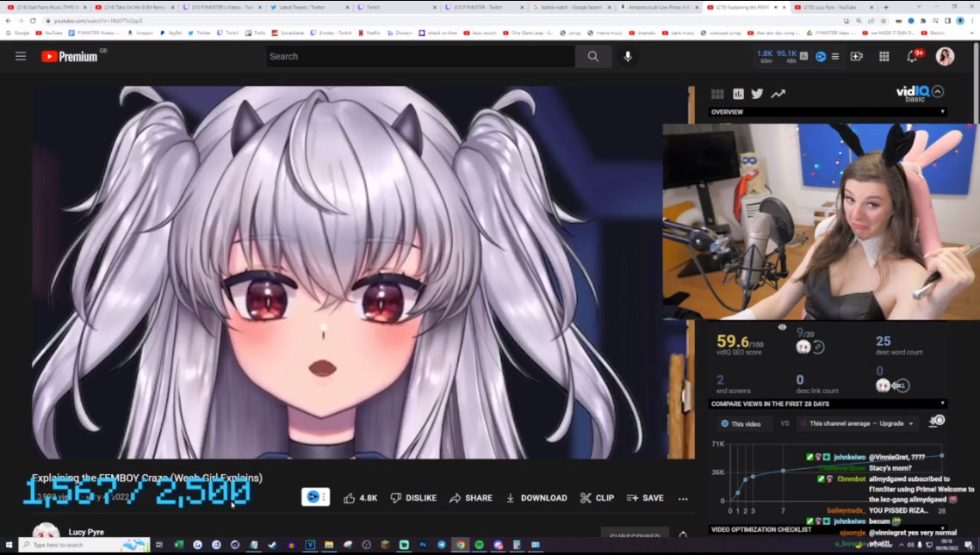980x555 pixels.
Task: Reload the page with the refresh button
Action: 33,21
